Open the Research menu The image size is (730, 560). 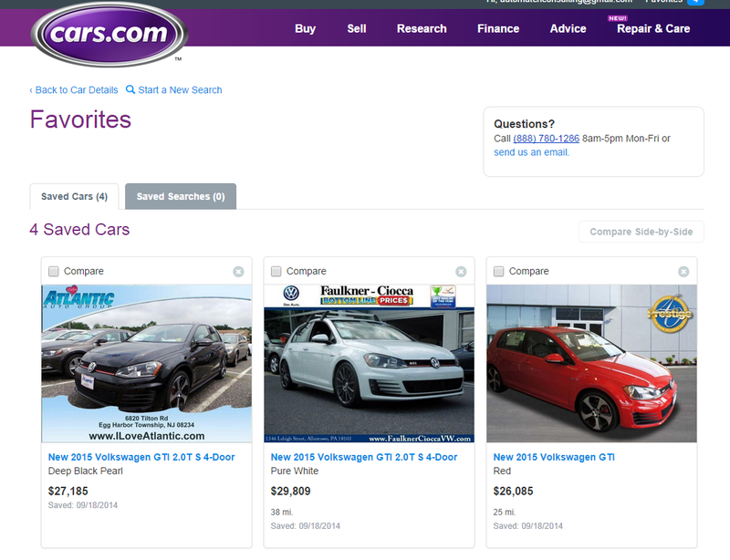coord(422,29)
